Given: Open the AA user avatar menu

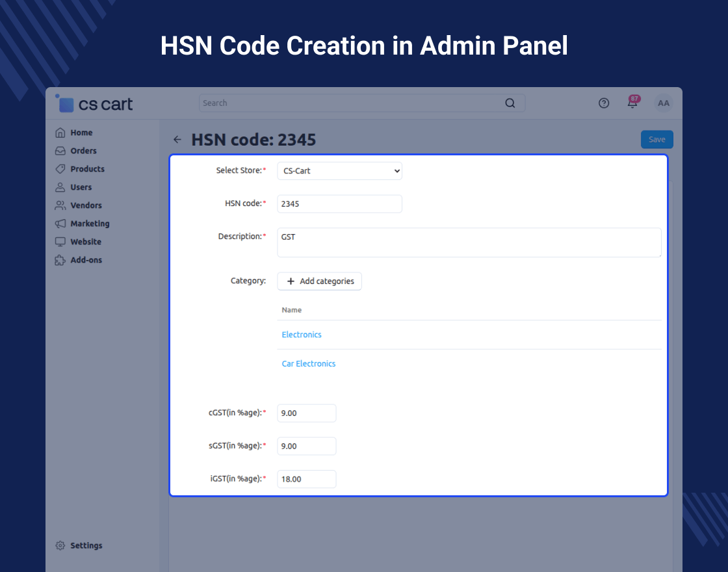Looking at the screenshot, I should pyautogui.click(x=664, y=103).
